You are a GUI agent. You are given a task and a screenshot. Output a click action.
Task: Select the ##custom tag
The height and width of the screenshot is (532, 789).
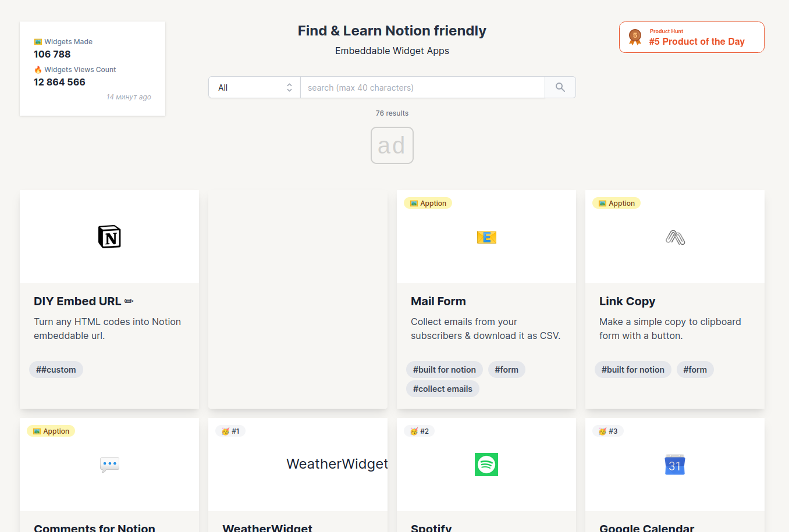coord(56,370)
